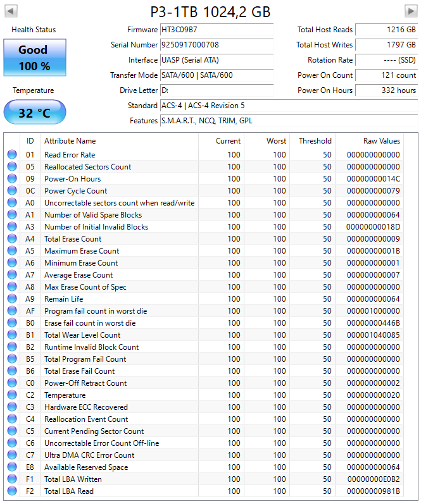The image size is (421, 504).
Task: Click the Transfer Mode field
Action: [217, 75]
